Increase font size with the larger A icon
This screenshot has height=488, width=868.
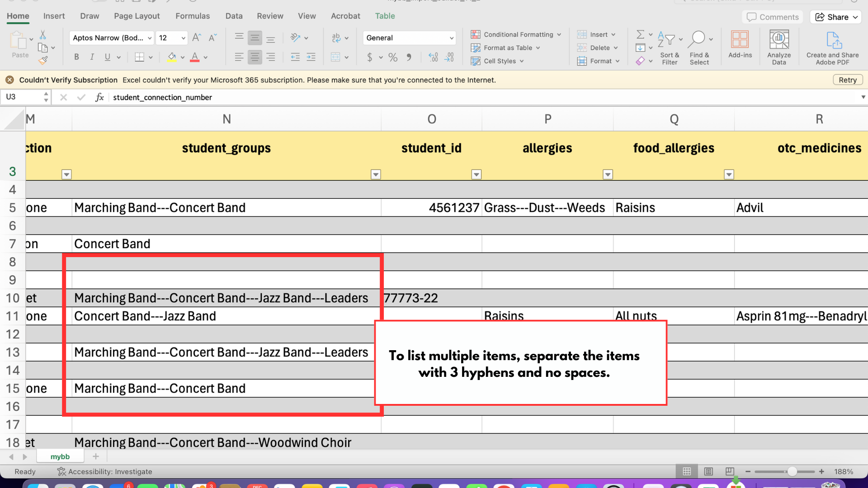click(196, 38)
